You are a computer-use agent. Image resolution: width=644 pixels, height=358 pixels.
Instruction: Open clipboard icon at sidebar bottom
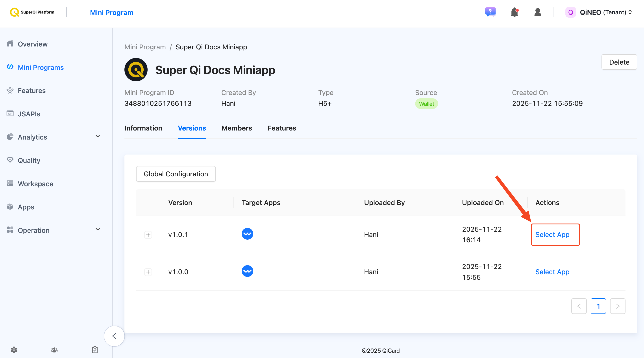point(95,350)
